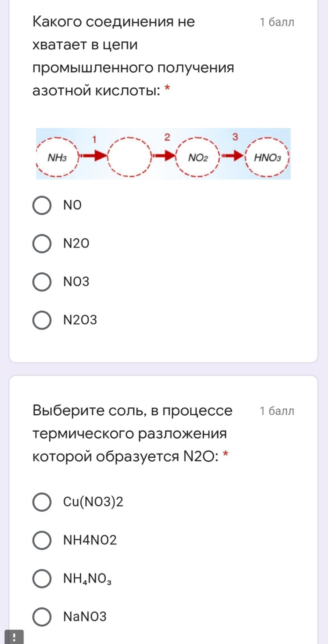Image resolution: width=328 pixels, height=644 pixels.
Task: Select the NO radio option
Action: [x=42, y=205]
